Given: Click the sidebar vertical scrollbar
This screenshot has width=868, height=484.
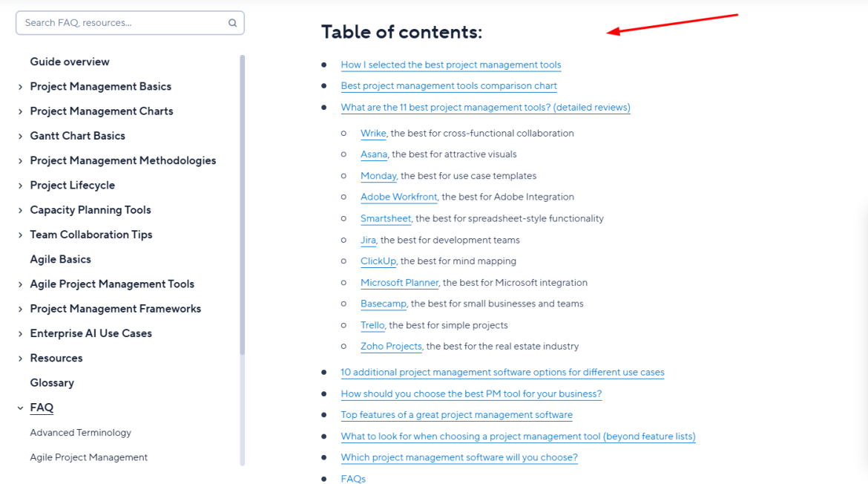Looking at the screenshot, I should tap(242, 205).
